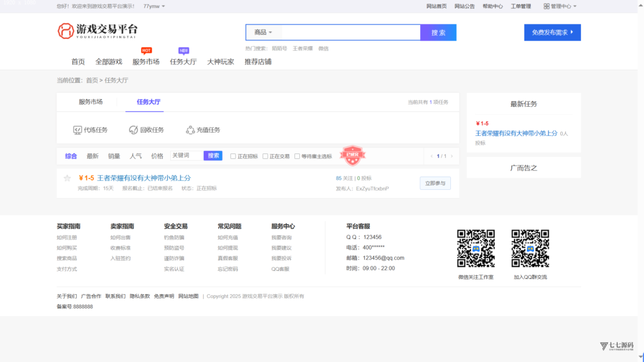
Task: Open the task title 王者荣耀有没有大神带小弟上分 in the list
Action: point(144,178)
